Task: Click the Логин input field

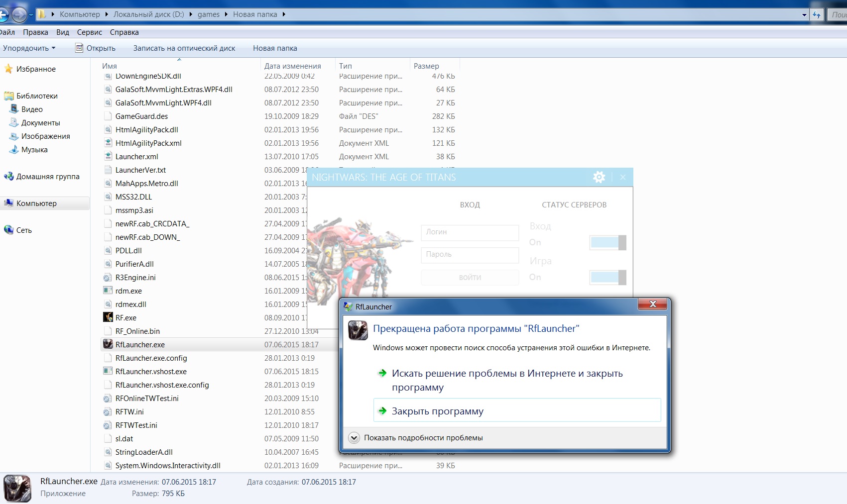Action: tap(470, 232)
